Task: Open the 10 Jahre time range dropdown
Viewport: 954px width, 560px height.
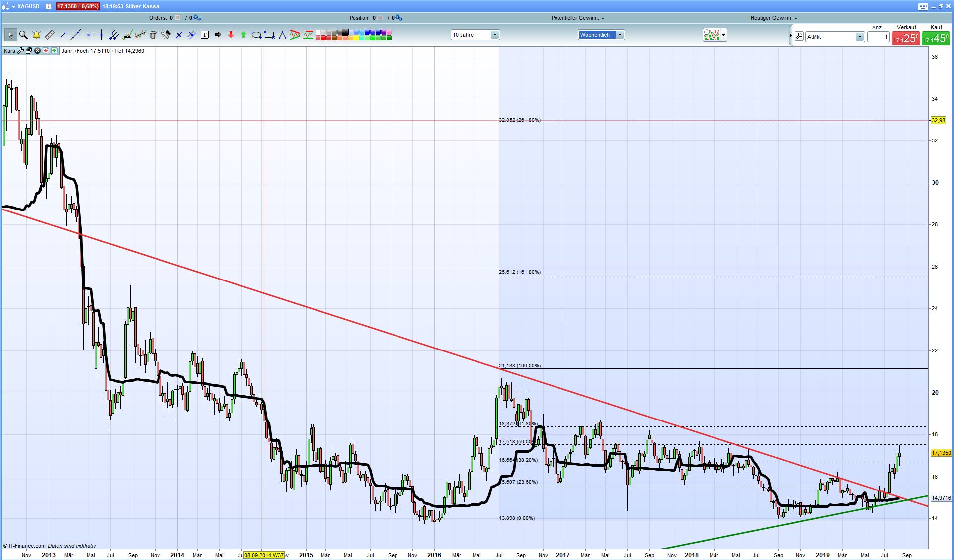Action: (494, 35)
